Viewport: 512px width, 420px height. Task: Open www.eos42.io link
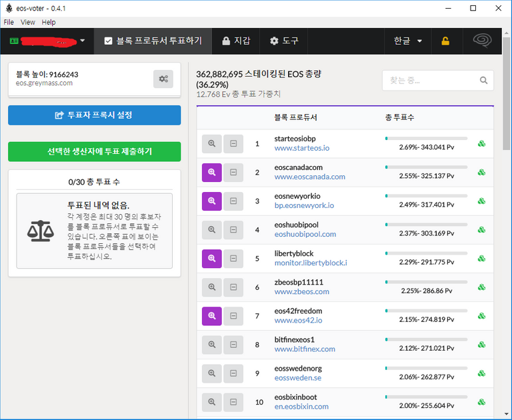click(298, 321)
